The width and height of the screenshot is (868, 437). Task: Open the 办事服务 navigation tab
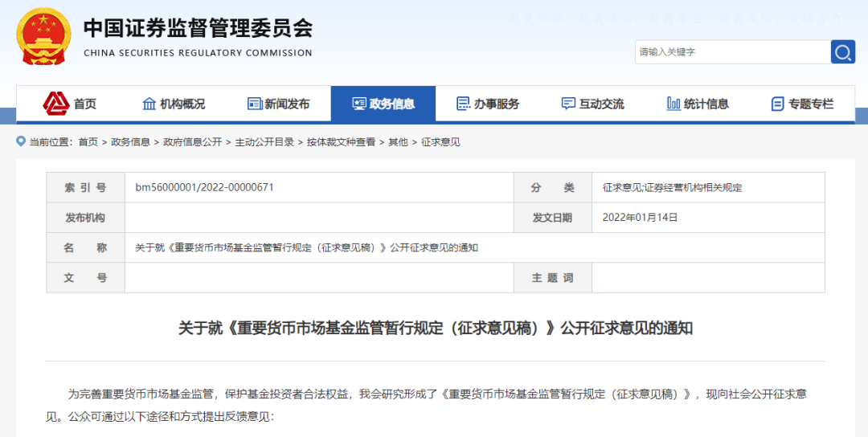pyautogui.click(x=489, y=104)
